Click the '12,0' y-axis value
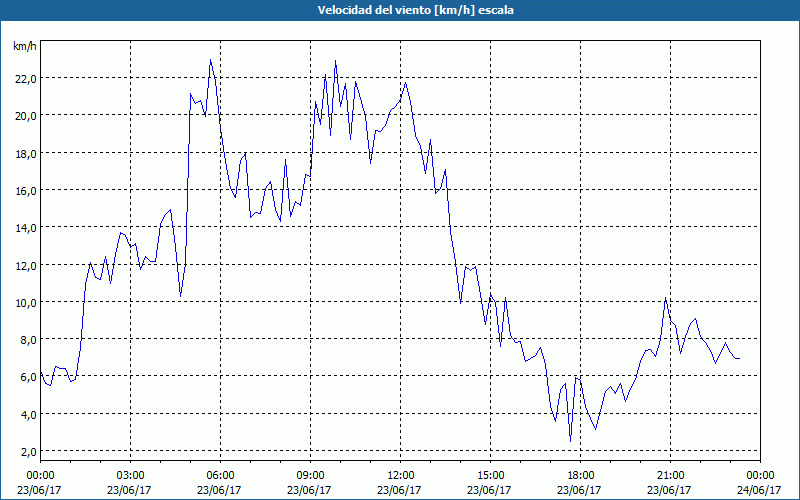The width and height of the screenshot is (800, 500). click(x=25, y=265)
